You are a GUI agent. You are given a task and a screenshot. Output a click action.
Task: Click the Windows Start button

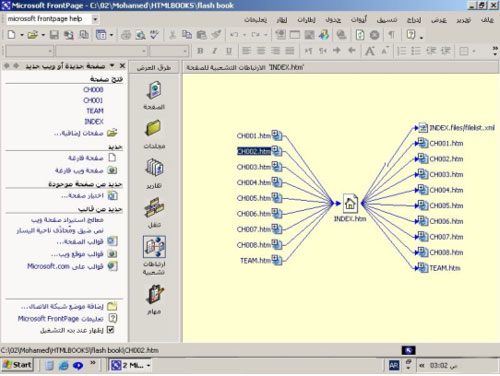coord(17,365)
